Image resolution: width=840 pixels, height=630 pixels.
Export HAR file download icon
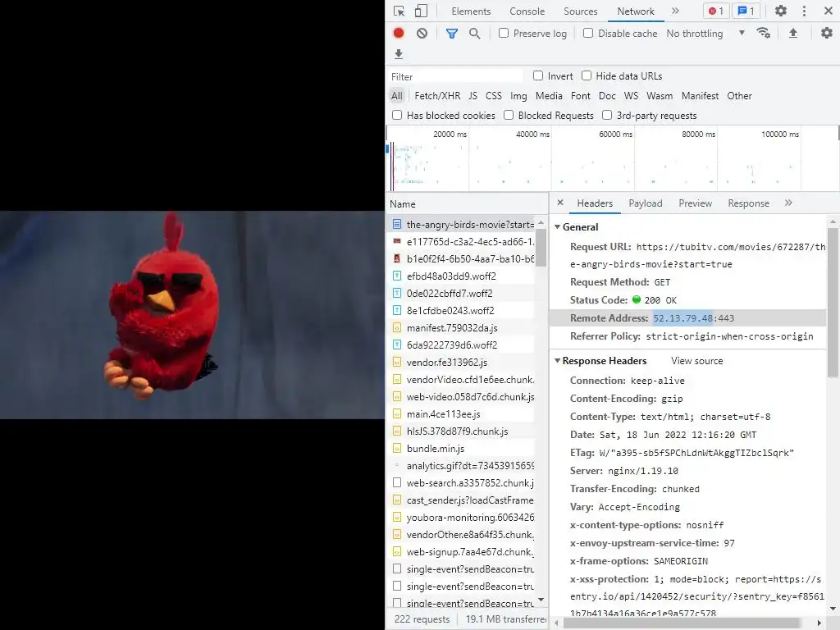click(399, 54)
